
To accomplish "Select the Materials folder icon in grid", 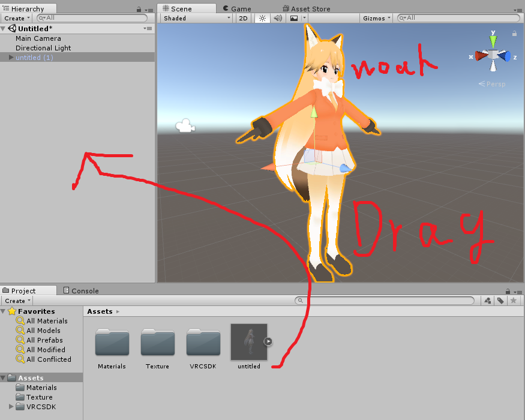I will click(x=112, y=342).
